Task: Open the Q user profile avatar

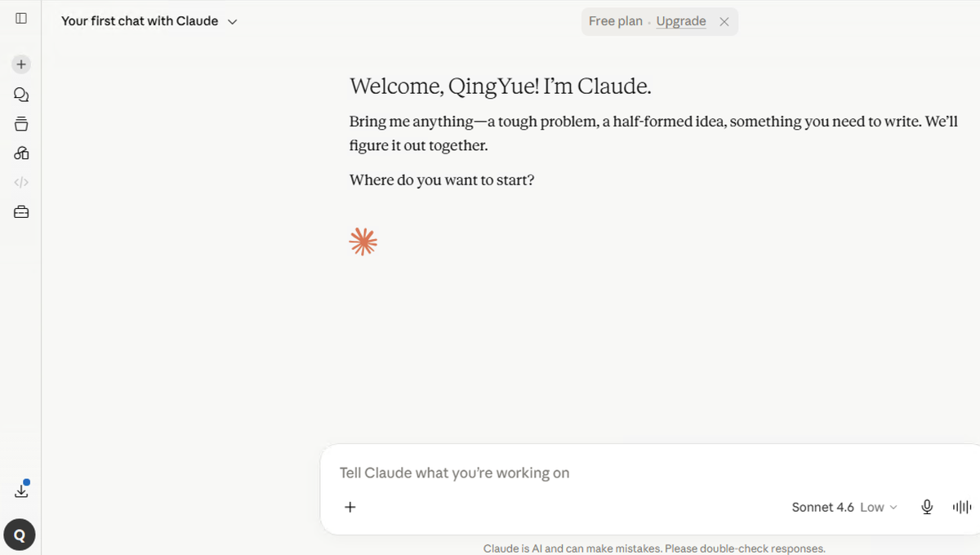Action: pyautogui.click(x=20, y=535)
